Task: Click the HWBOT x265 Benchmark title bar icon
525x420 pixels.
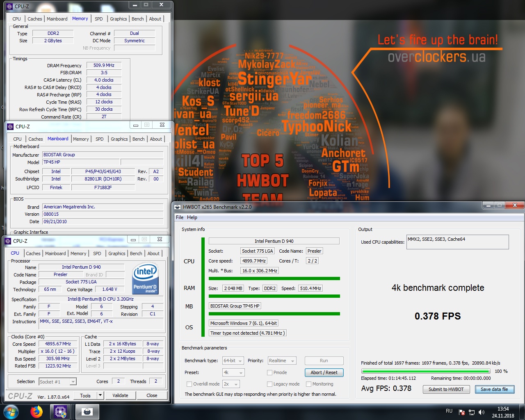Action: [x=178, y=207]
